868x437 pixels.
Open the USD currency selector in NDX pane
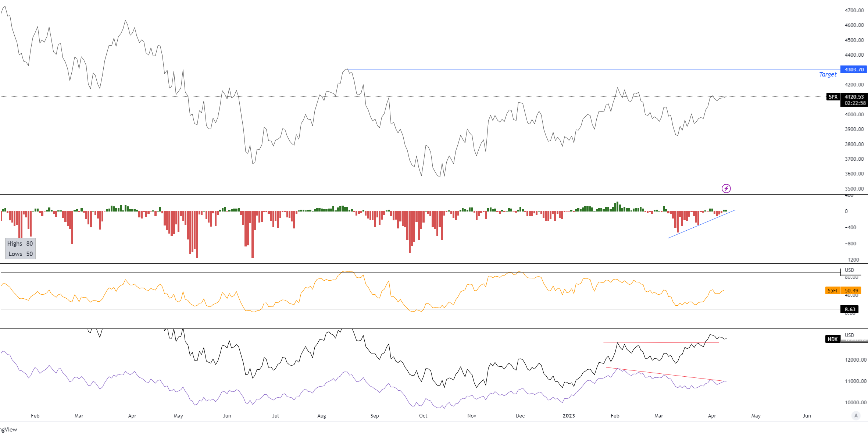click(x=849, y=335)
